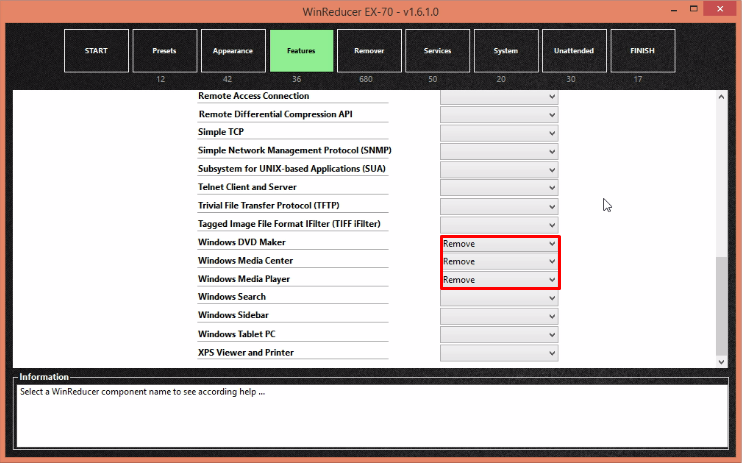
Task: Maximize the WinReducer window
Action: [x=694, y=9]
